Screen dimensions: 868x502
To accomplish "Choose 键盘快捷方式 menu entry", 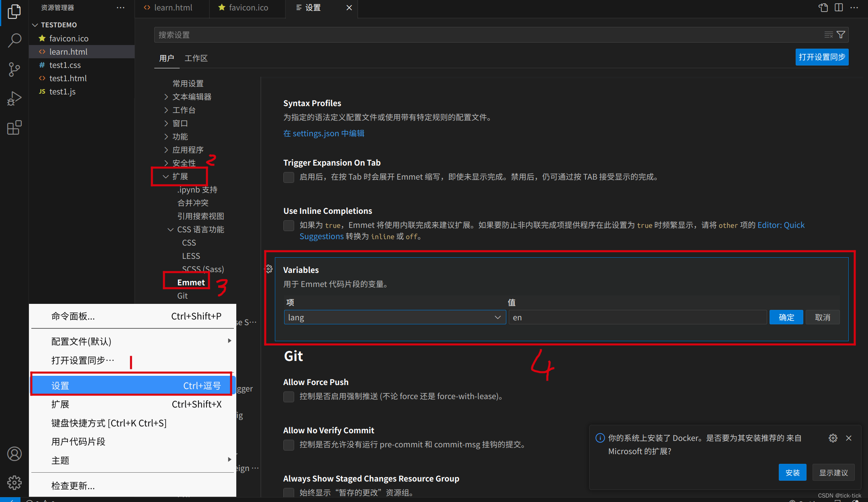I will pyautogui.click(x=133, y=423).
